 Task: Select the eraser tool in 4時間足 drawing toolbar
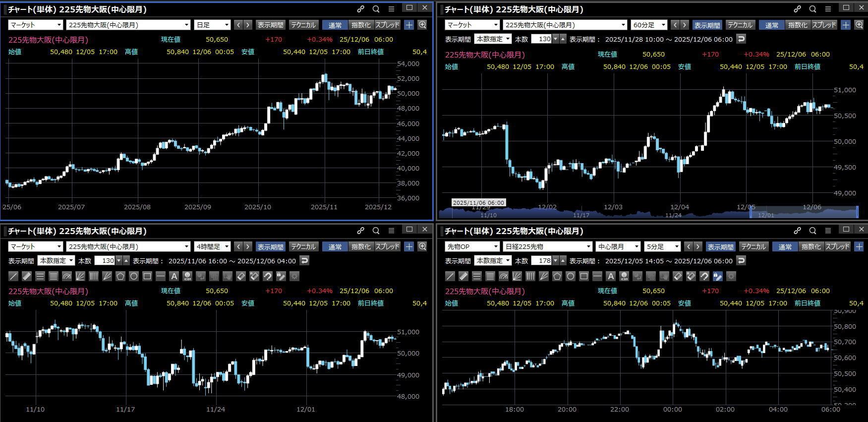(241, 276)
